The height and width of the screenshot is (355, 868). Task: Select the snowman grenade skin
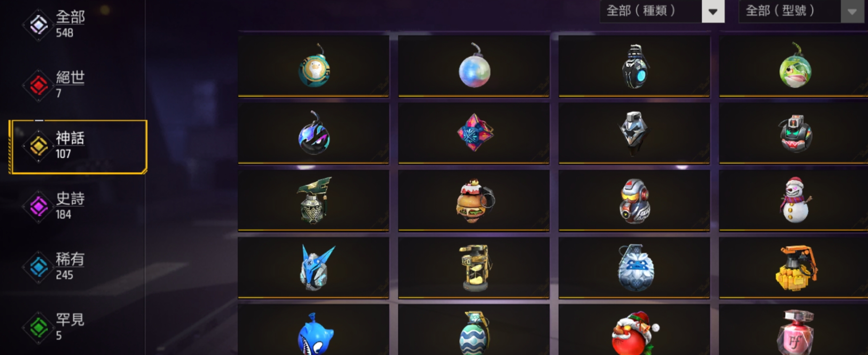[794, 200]
